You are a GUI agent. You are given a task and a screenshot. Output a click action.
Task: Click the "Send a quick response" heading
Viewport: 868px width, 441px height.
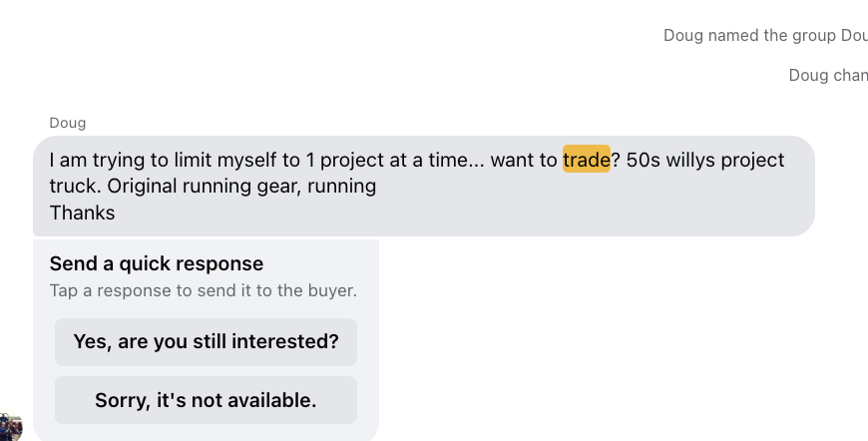coord(157,264)
